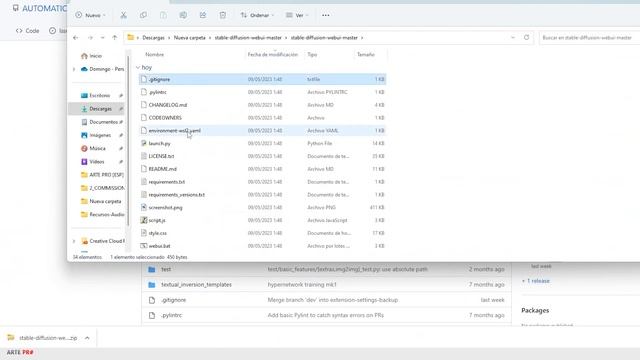The image size is (640, 360).
Task: Click the Delete trash icon in toolbar
Action: click(222, 15)
